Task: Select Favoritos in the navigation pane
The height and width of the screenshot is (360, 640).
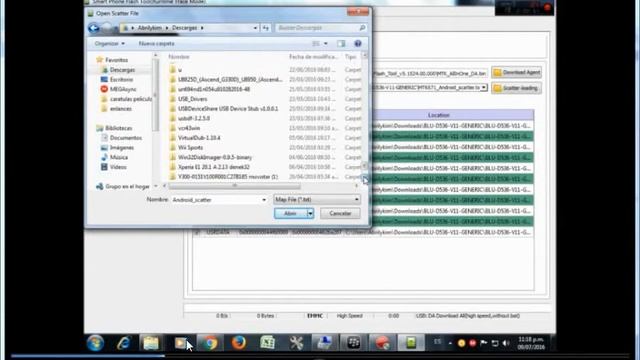Action: 116,60
